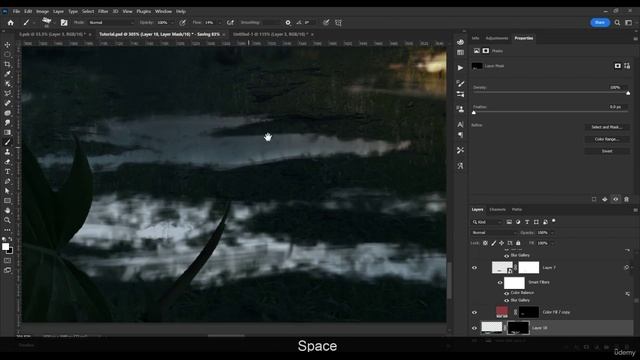This screenshot has height=360, width=640.
Task: Toggle Color Balance filter visibility
Action: (x=507, y=293)
